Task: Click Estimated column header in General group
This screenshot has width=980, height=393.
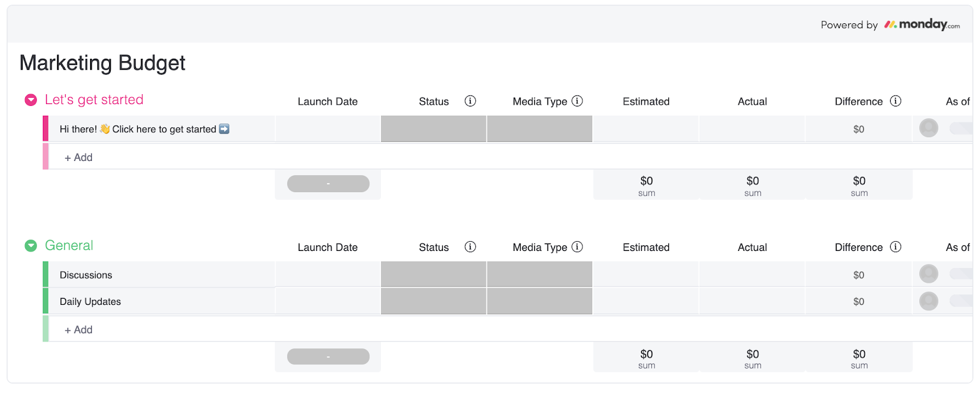Action: [646, 247]
